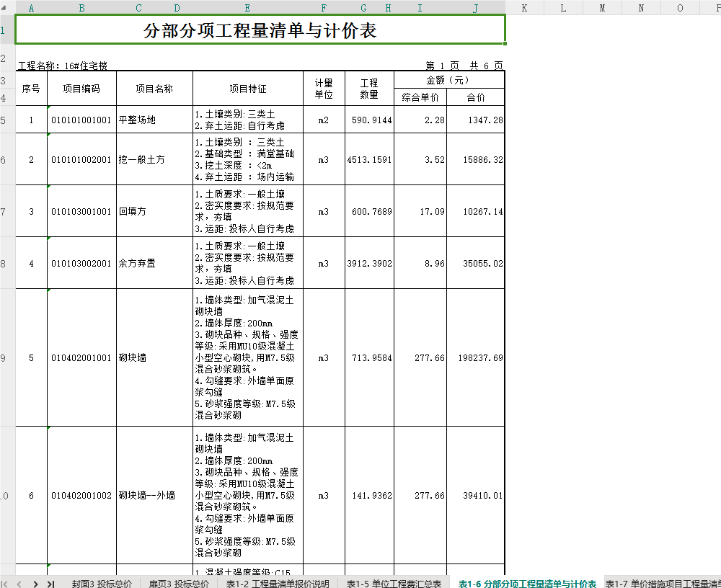Click the 项目特征 header cell

[x=248, y=88]
